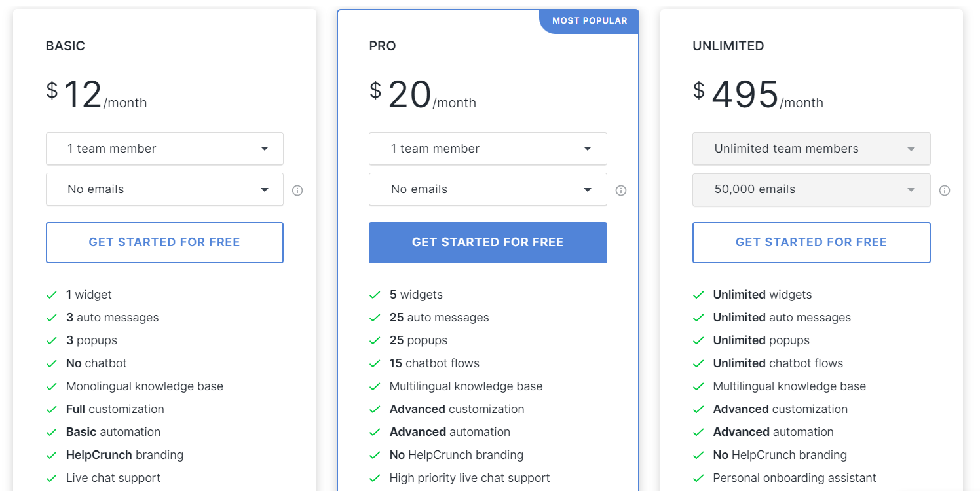Image resolution: width=980 pixels, height=491 pixels.
Task: Open Unlimited team members dropdown
Action: pyautogui.click(x=811, y=149)
